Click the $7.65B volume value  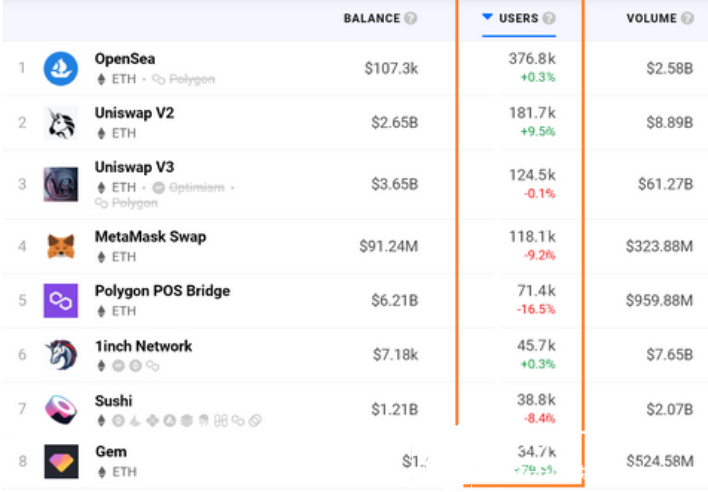(670, 355)
